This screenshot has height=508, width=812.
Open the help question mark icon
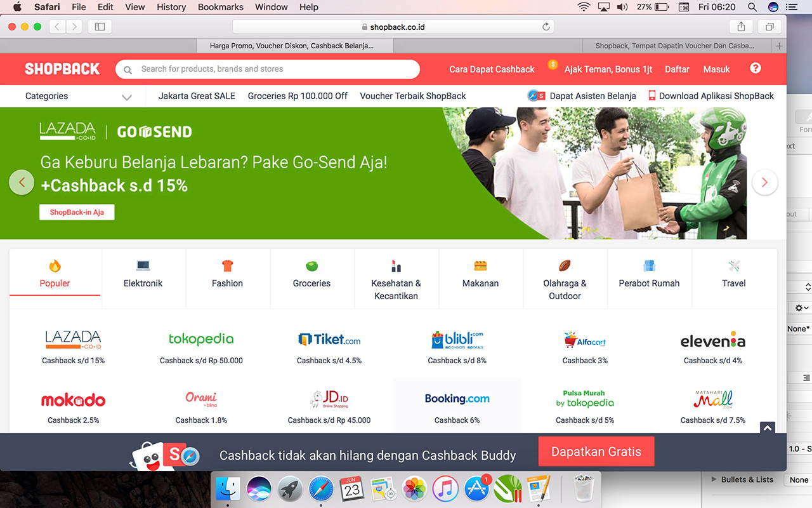(755, 68)
